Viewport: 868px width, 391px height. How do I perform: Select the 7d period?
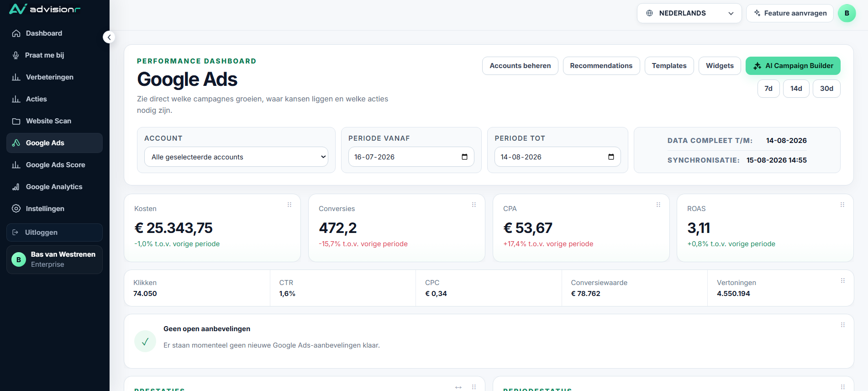tap(768, 89)
